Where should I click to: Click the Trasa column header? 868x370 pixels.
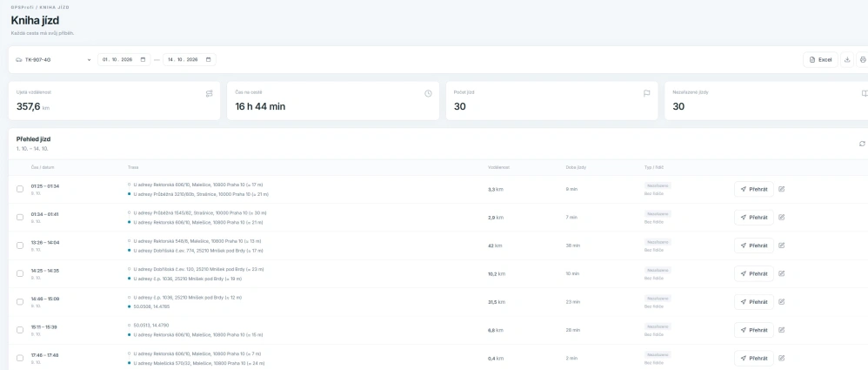click(133, 167)
